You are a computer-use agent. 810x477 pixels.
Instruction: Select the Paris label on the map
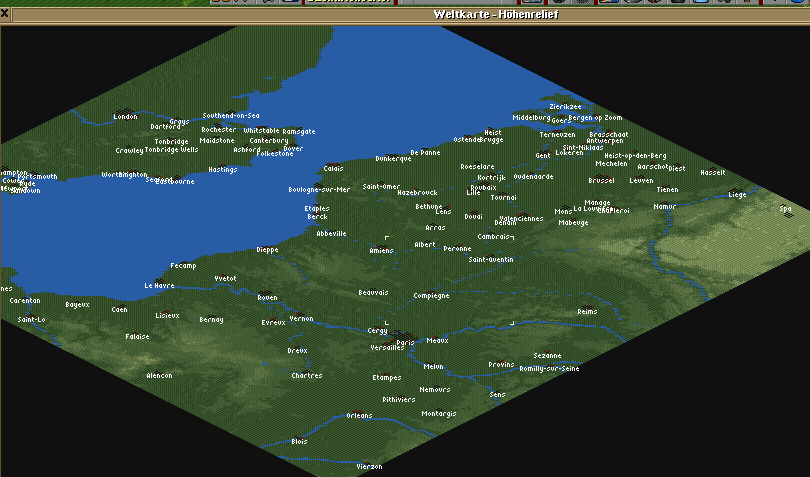coord(406,343)
